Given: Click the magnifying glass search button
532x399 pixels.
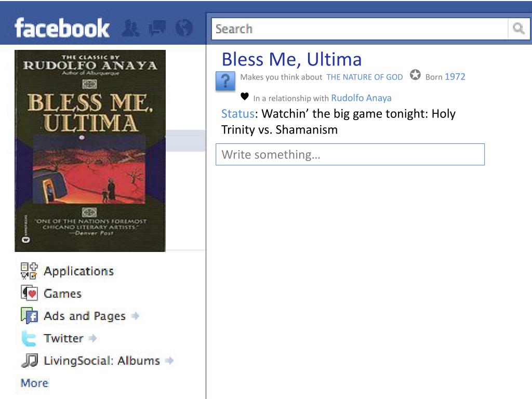Looking at the screenshot, I should click(x=519, y=29).
